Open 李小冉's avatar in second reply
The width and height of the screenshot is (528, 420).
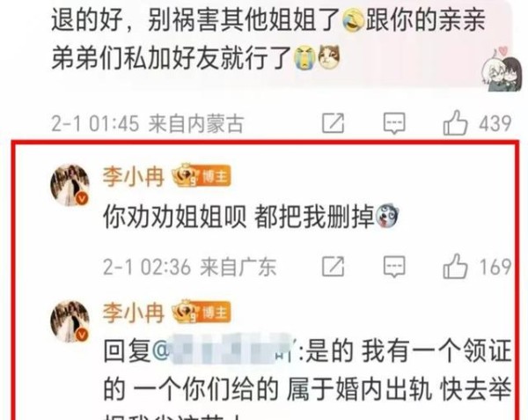[70, 321]
